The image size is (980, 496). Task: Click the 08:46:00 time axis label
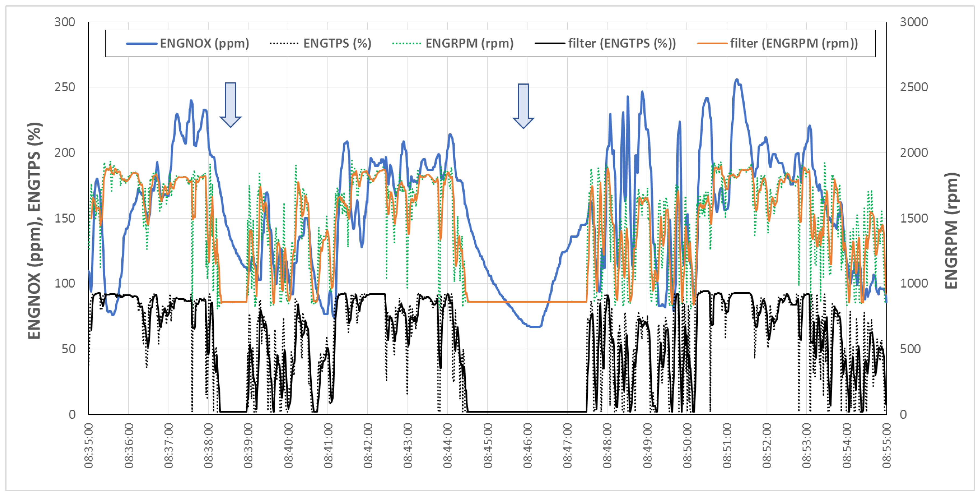(x=528, y=445)
